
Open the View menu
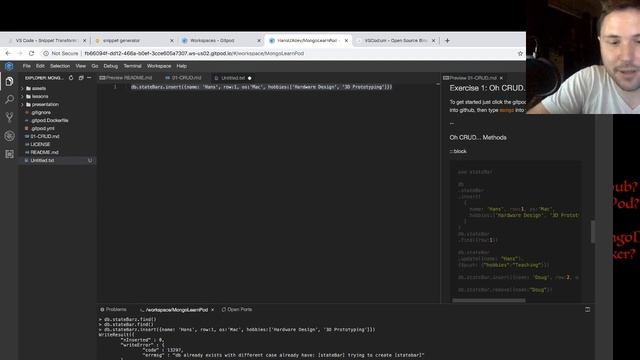80,66
